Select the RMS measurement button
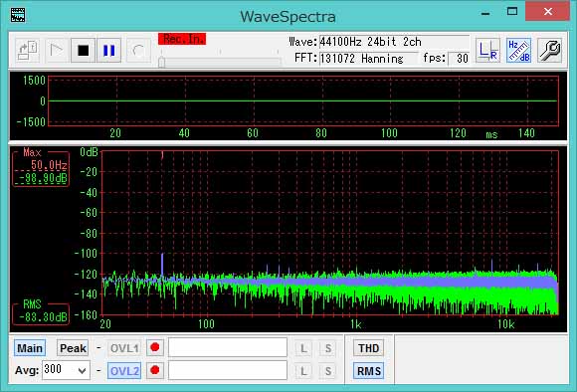Image resolution: width=577 pixels, height=392 pixels. pos(369,371)
